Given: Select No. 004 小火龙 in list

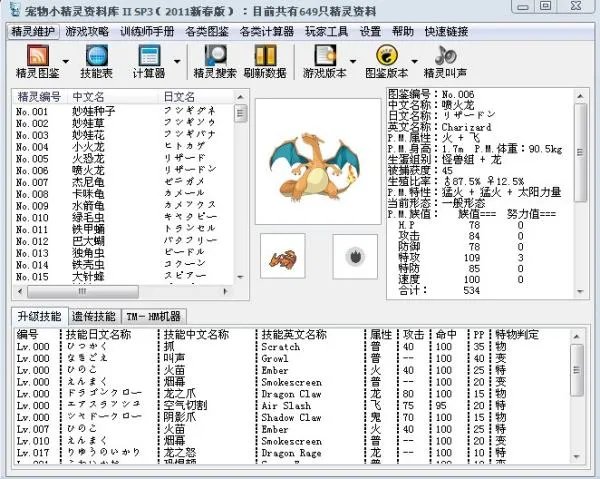Looking at the screenshot, I should pyautogui.click(x=122, y=147).
